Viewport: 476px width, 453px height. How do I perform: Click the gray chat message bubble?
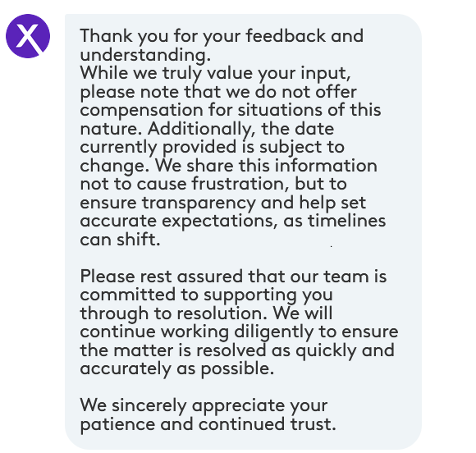pyautogui.click(x=243, y=231)
